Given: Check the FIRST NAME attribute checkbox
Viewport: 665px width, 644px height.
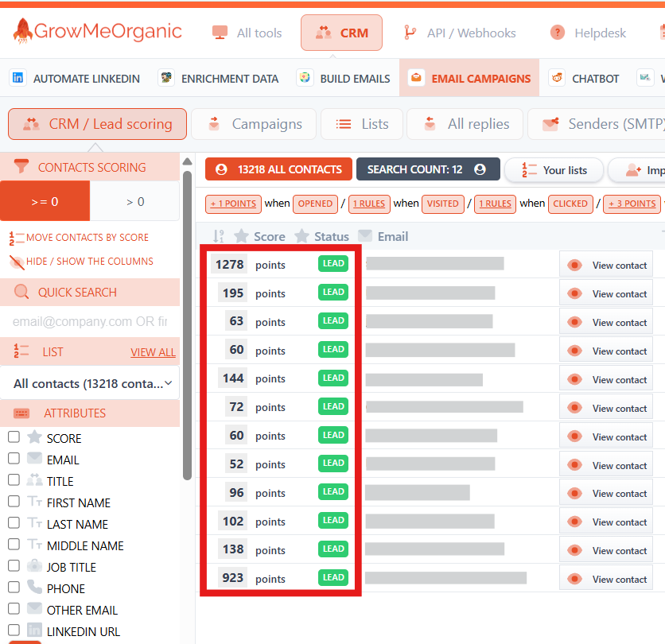Looking at the screenshot, I should (x=14, y=501).
